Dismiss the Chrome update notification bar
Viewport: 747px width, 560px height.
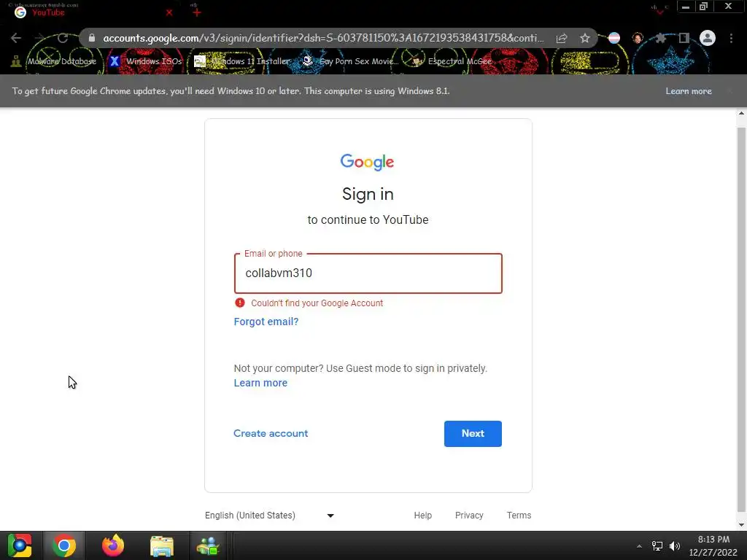(x=729, y=91)
